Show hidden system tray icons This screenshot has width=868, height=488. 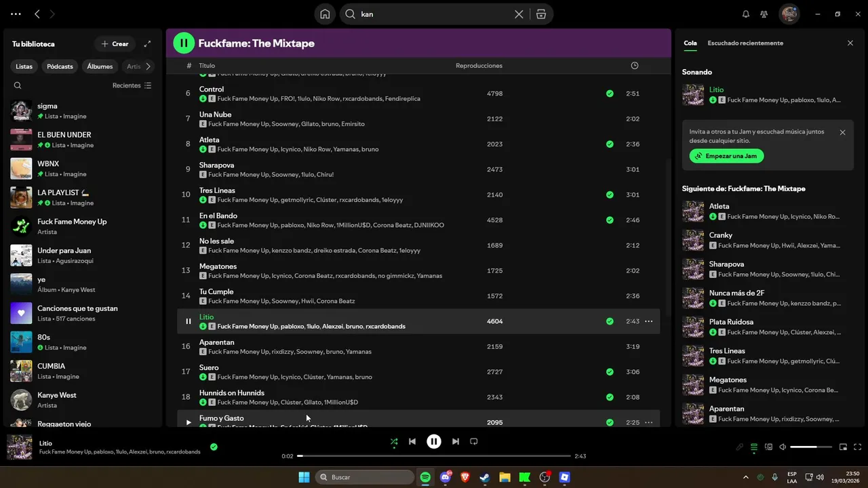click(x=746, y=477)
